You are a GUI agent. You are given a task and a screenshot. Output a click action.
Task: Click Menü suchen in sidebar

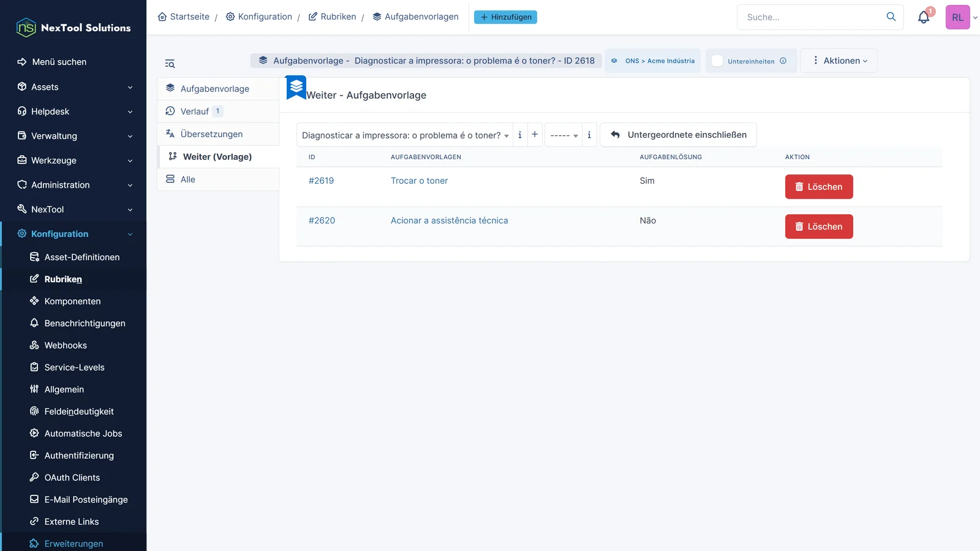(59, 62)
